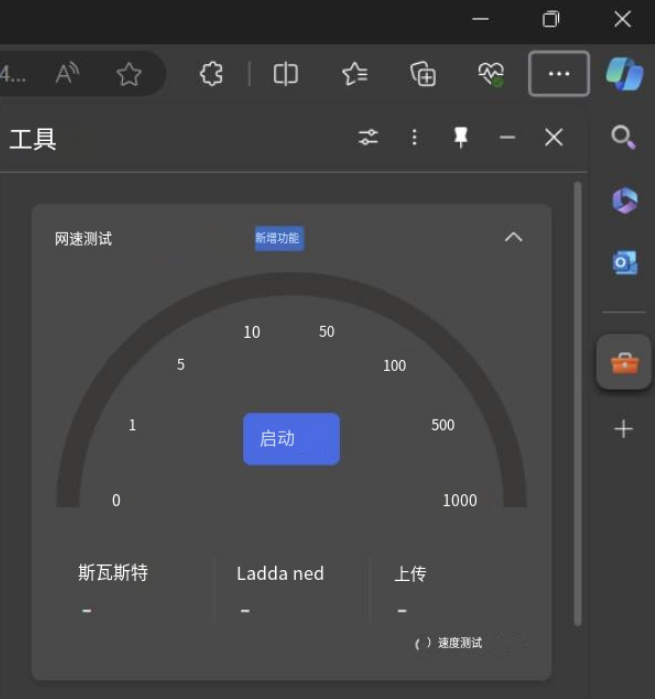Open 工具 panel more options menu
Image resolution: width=655 pixels, height=699 pixels.
point(414,138)
